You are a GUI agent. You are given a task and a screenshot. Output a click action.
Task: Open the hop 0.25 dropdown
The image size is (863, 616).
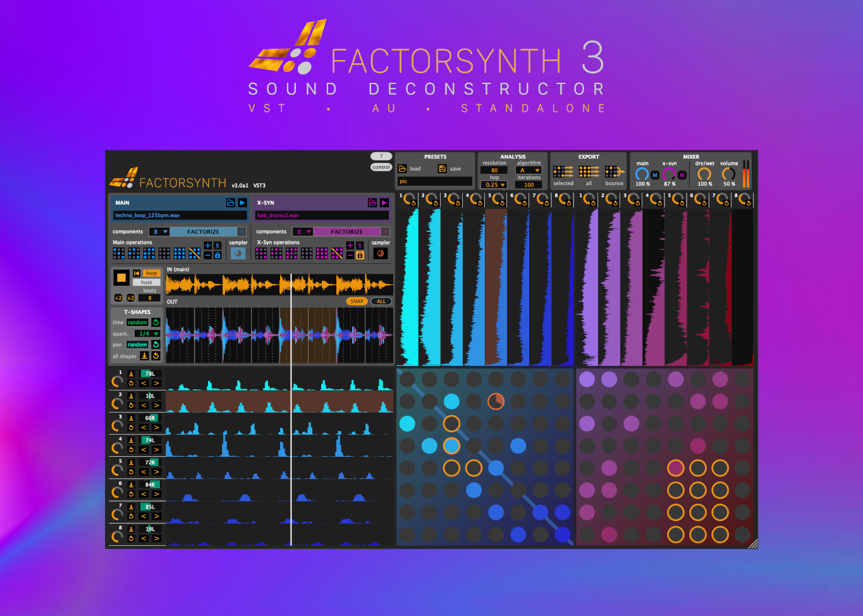click(494, 185)
